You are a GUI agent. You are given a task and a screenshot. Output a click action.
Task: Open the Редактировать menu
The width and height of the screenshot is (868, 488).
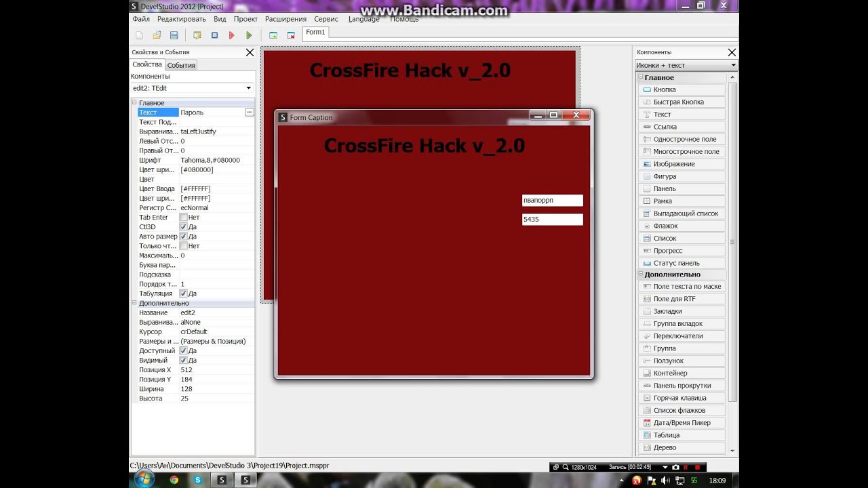click(182, 19)
